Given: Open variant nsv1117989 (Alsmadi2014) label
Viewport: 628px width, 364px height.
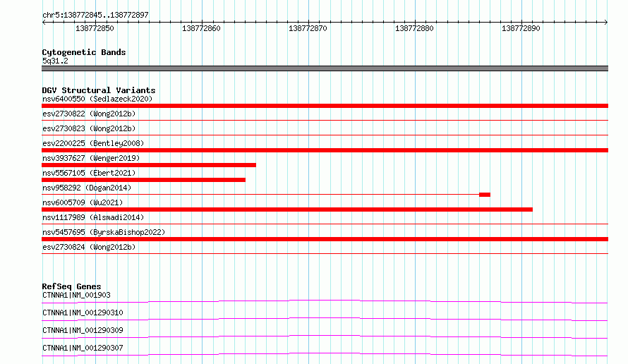Looking at the screenshot, I should click(93, 217).
